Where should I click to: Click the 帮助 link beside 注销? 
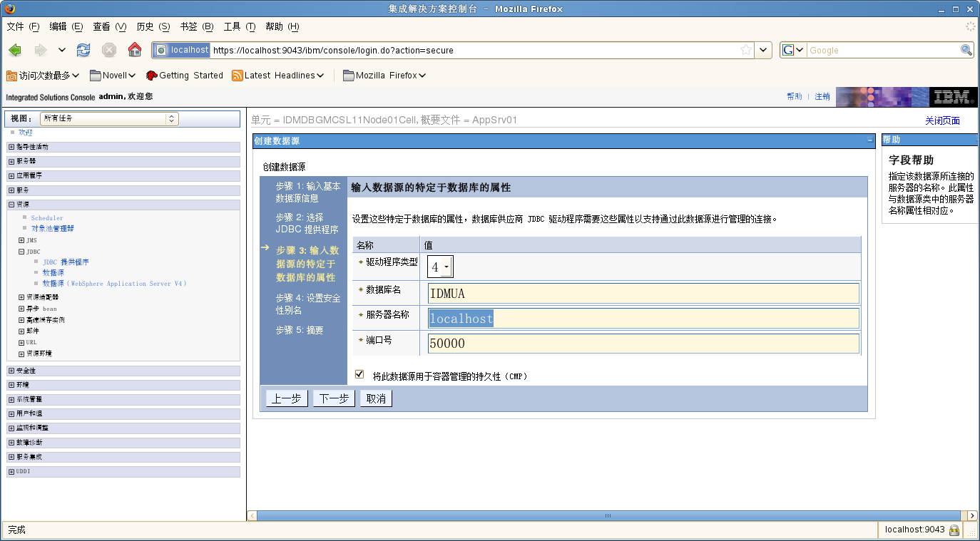(x=795, y=96)
